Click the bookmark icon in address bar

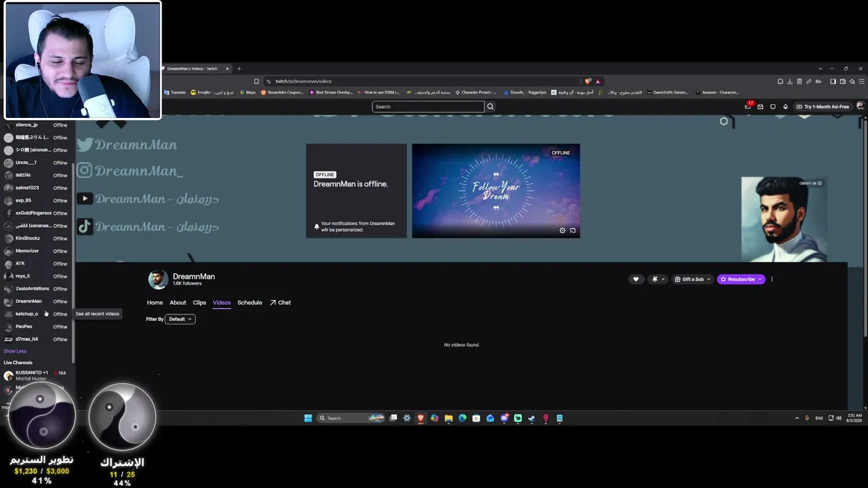pyautogui.click(x=256, y=81)
